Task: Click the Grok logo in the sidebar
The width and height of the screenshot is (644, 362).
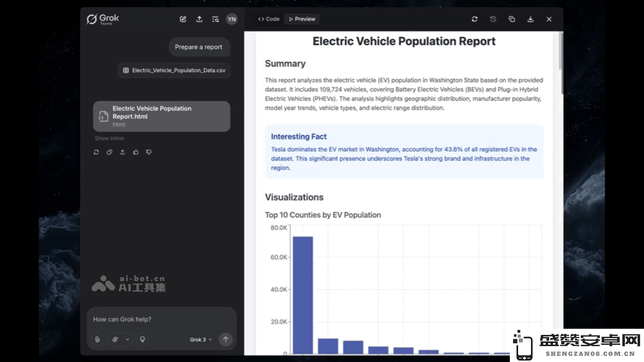Action: (x=103, y=19)
